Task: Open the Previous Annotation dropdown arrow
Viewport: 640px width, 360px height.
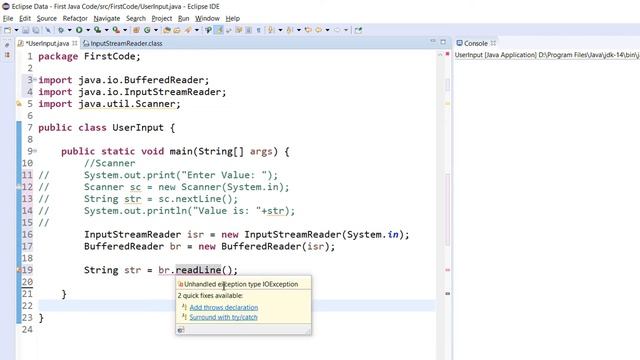Action: [x=299, y=30]
